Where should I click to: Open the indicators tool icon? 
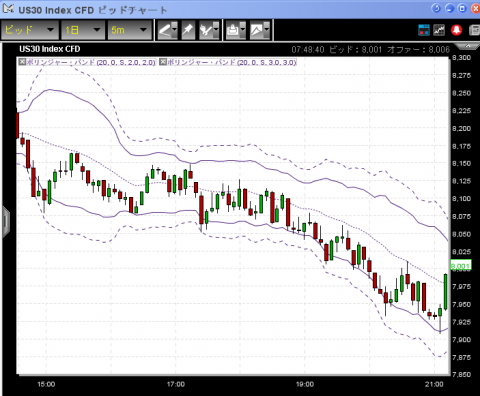pyautogui.click(x=206, y=30)
